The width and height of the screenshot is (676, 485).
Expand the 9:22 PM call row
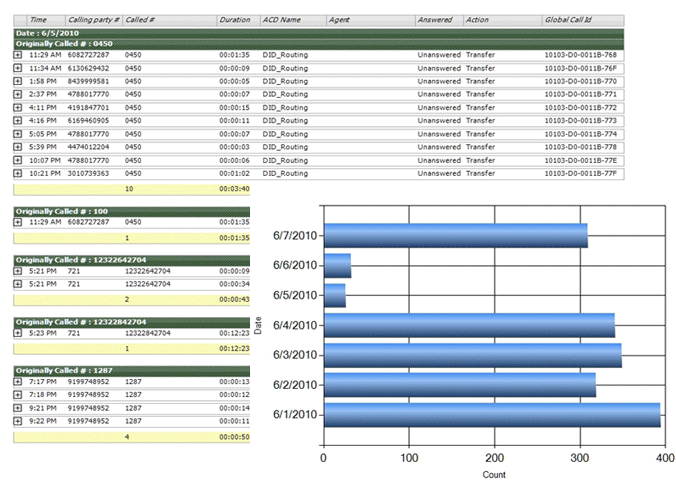18,420
